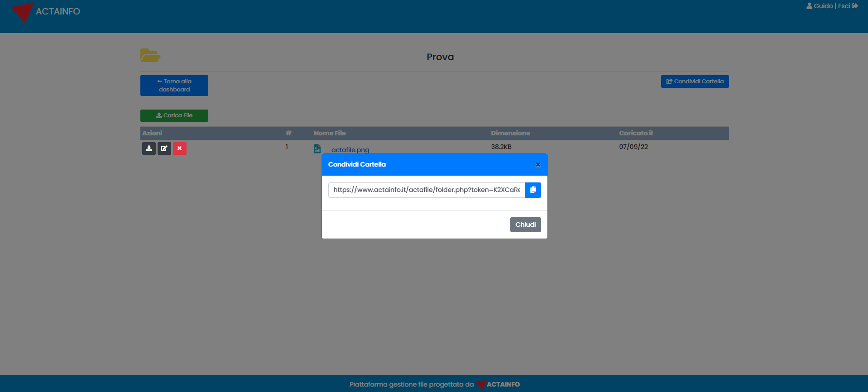
Task: Delete the file with the red X icon
Action: (179, 148)
